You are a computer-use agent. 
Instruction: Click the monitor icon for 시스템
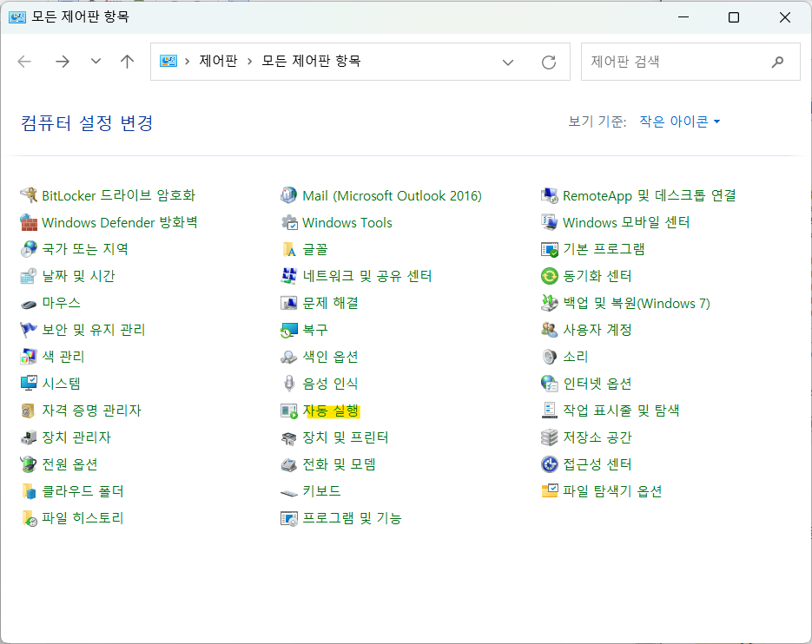coord(29,384)
